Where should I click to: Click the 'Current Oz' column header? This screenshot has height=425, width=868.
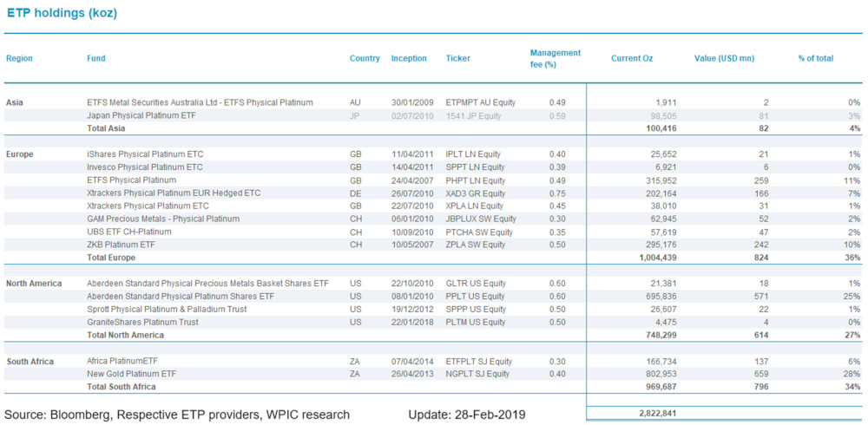[x=632, y=59]
